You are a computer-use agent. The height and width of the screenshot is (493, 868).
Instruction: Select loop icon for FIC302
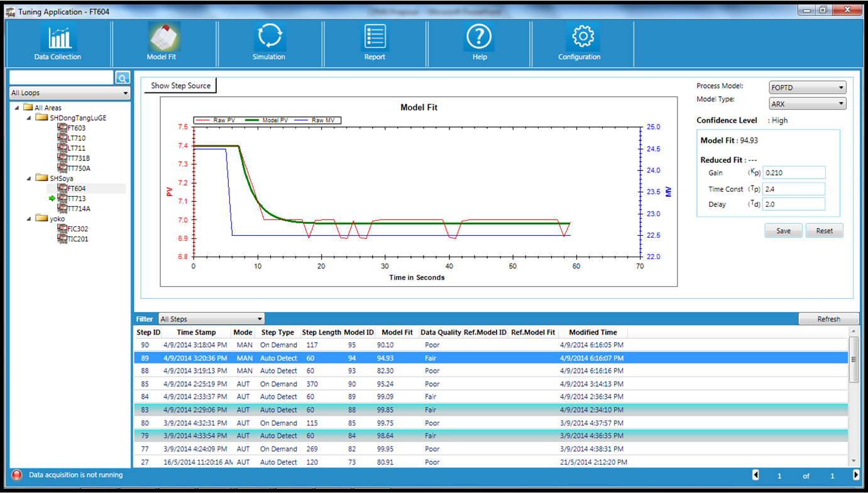(62, 228)
